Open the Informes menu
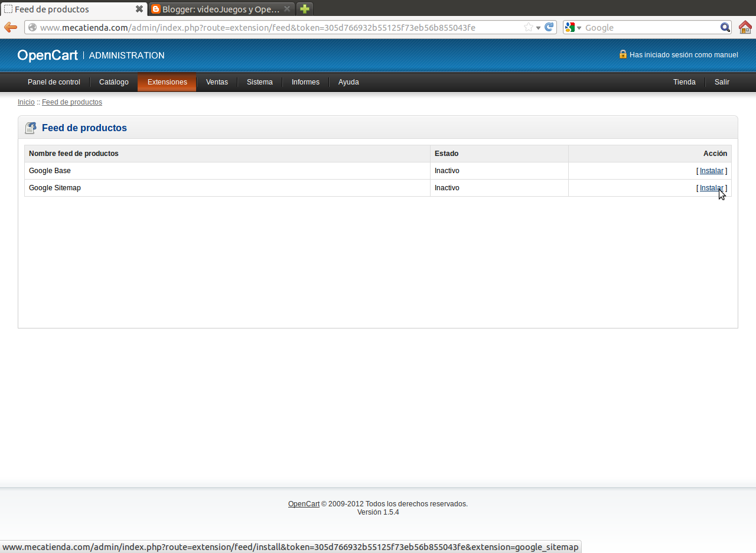Viewport: 756px width, 553px height. [305, 82]
